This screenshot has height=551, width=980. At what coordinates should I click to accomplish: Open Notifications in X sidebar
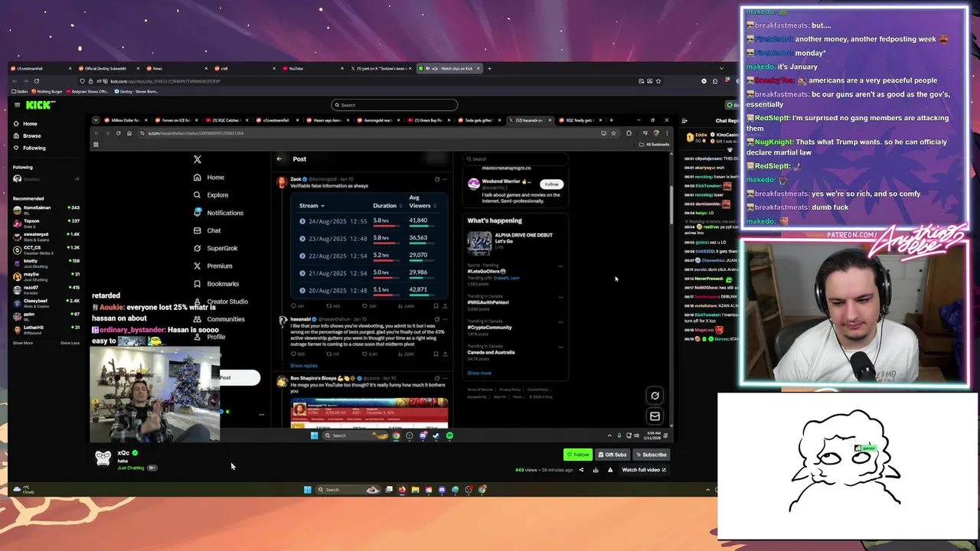[218, 213]
